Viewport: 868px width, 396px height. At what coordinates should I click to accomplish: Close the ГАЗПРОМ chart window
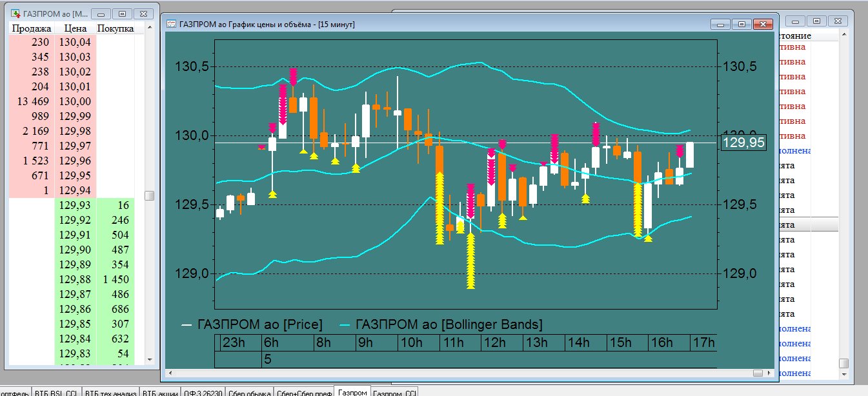click(x=763, y=24)
